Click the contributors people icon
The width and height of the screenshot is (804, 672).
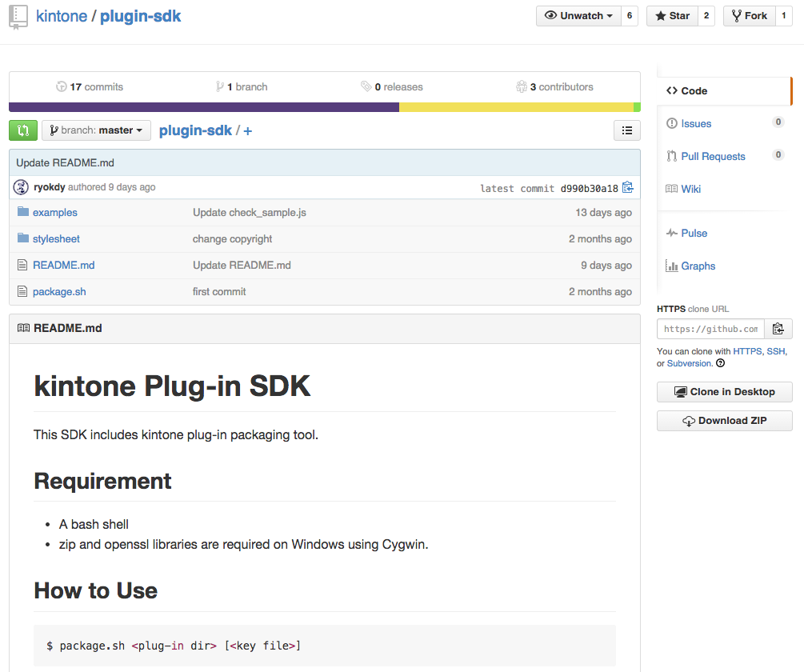pos(522,86)
